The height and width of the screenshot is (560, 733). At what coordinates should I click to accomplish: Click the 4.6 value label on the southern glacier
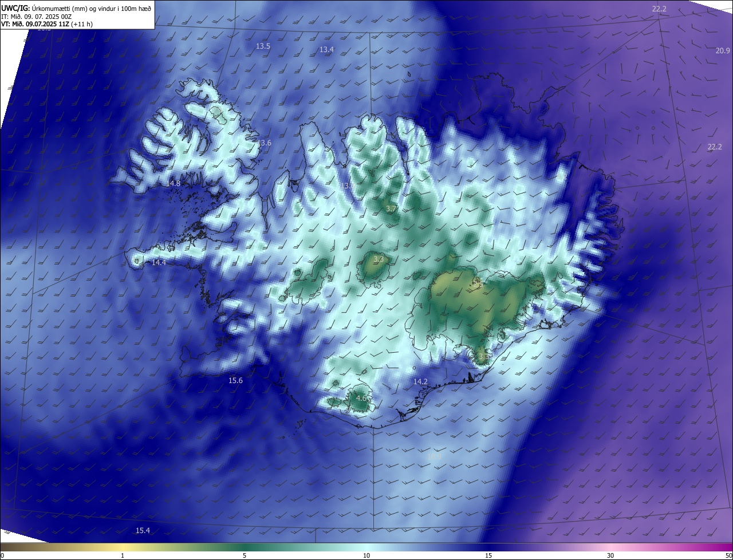(361, 398)
